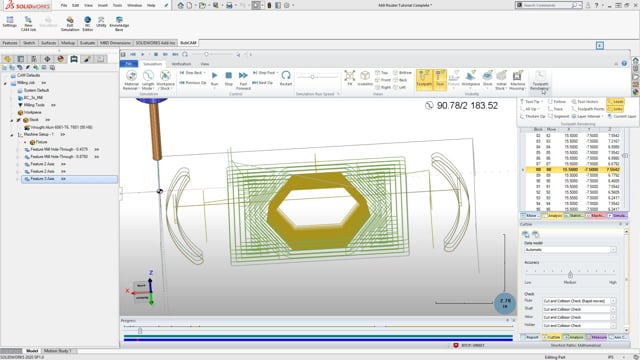Adjust the Accuracy slider handle
Screen dimensions: 640x360
coord(570,274)
